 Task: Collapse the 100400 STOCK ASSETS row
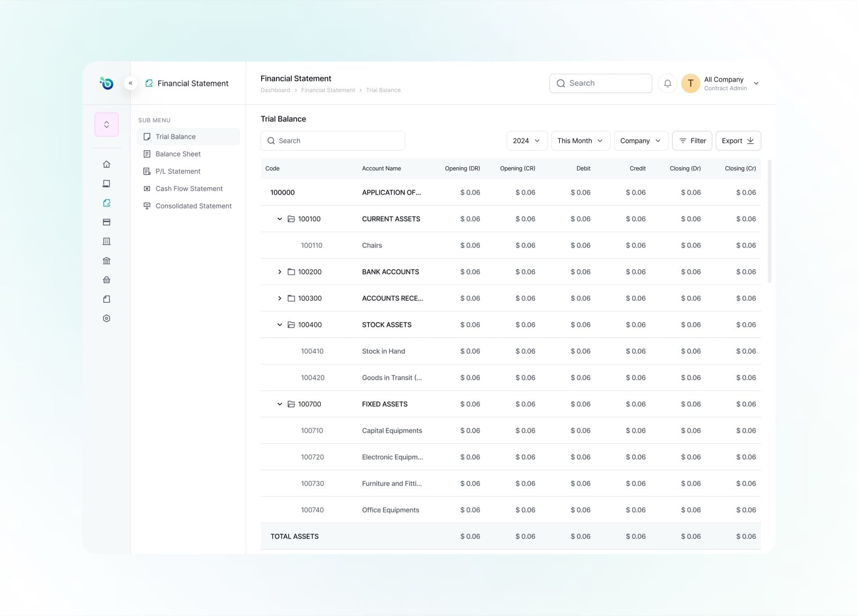pos(279,325)
